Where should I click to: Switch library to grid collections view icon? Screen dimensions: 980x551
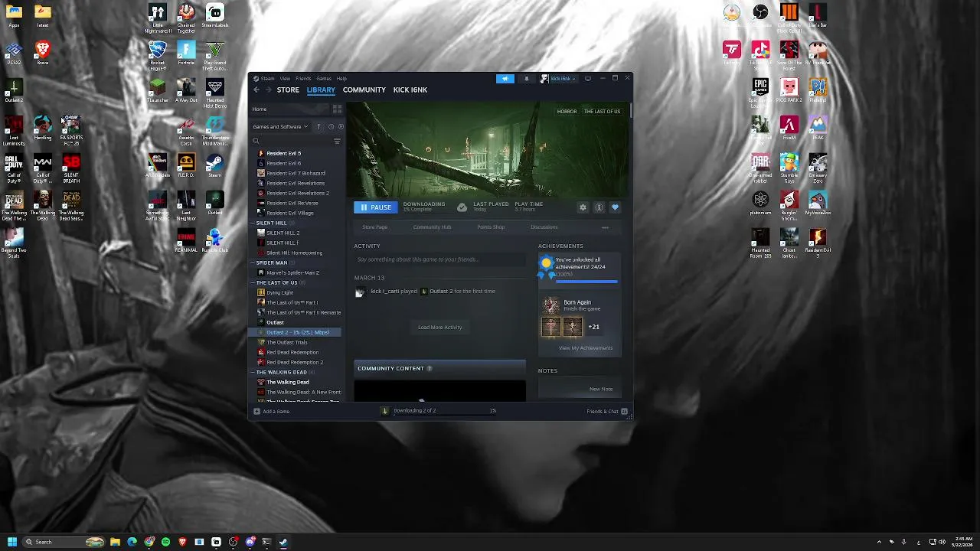click(337, 109)
